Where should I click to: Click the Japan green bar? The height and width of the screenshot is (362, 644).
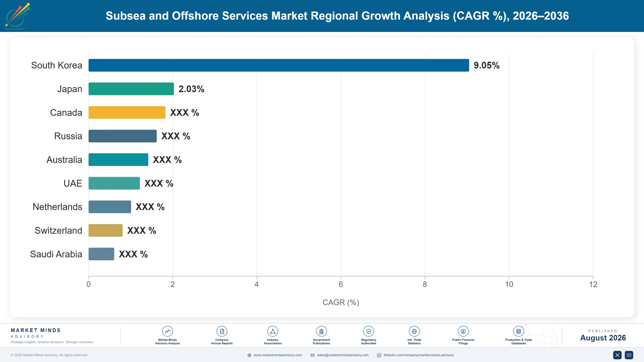click(131, 89)
